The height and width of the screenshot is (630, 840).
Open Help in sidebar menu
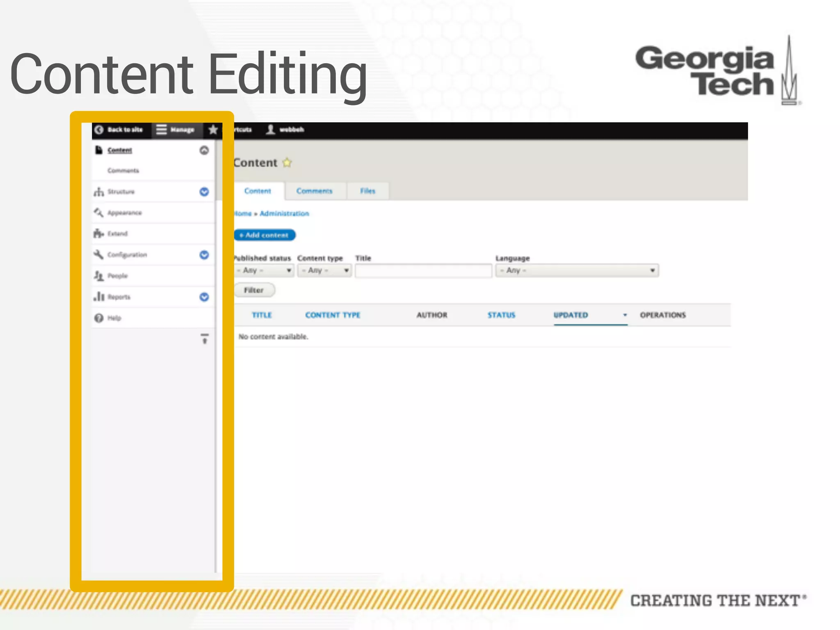(x=114, y=318)
